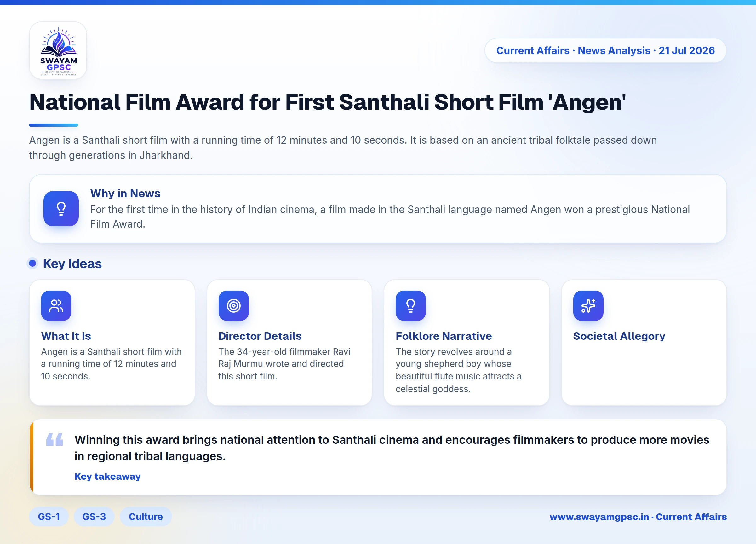Image resolution: width=756 pixels, height=544 pixels.
Task: Click the blue bullet beside Key Ideas
Action: tap(32, 263)
